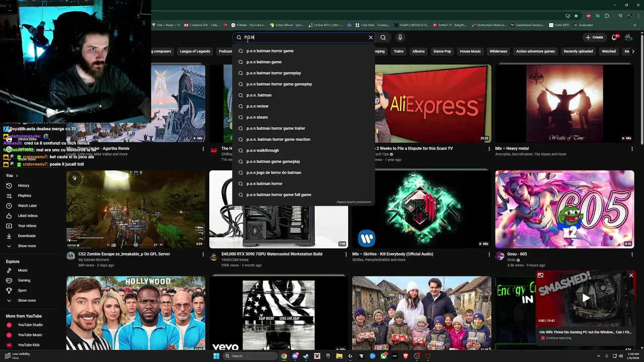Screen dimensions: 644x362
Task: Click the magnifier search button
Action: [383, 37]
